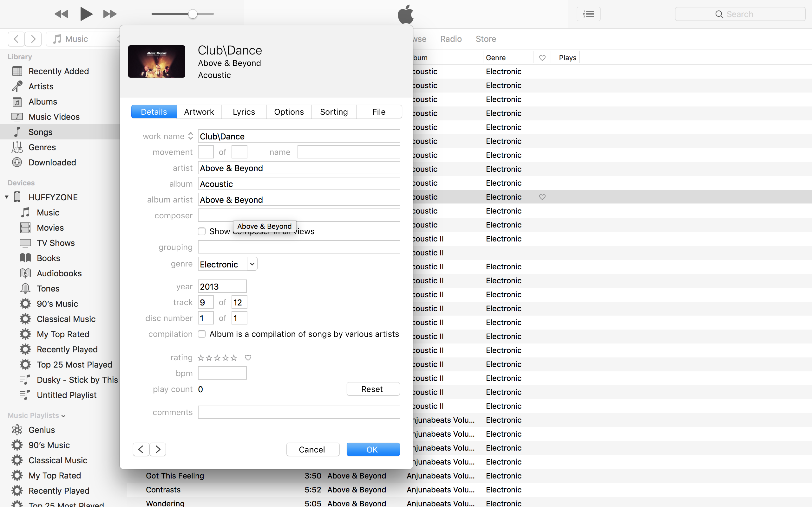Image resolution: width=812 pixels, height=507 pixels.
Task: Open the Genres library view
Action: click(x=42, y=147)
